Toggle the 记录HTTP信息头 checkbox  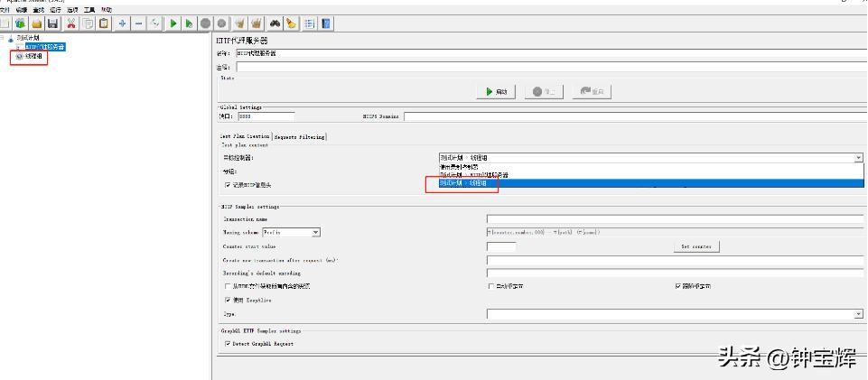(228, 185)
